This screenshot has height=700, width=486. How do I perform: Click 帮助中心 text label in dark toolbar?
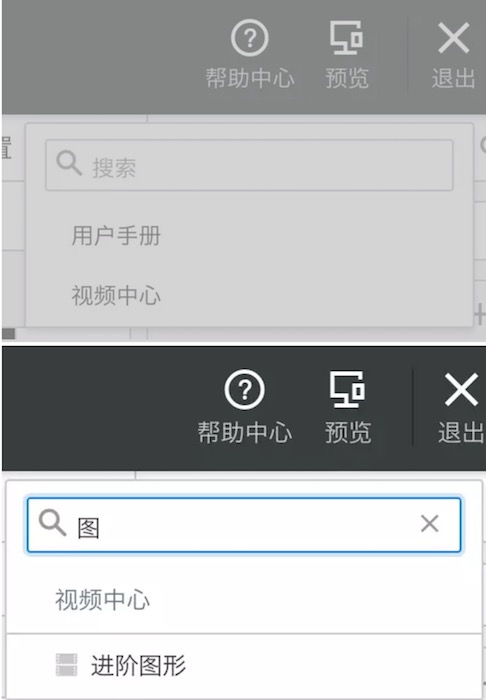245,432
